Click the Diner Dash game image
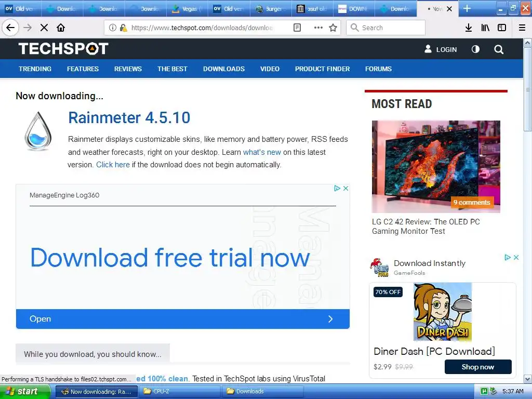Image resolution: width=532 pixels, height=399 pixels. click(443, 312)
